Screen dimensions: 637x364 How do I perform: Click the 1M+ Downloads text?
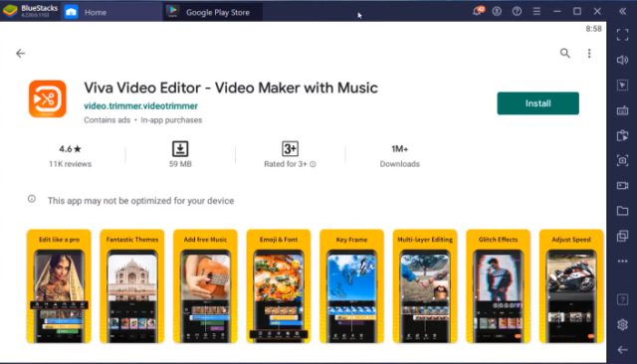point(400,156)
